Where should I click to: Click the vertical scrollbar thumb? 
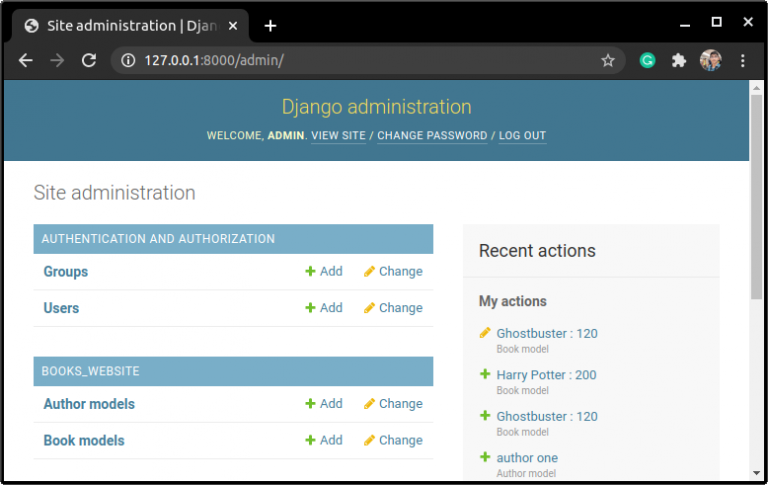tap(756, 196)
